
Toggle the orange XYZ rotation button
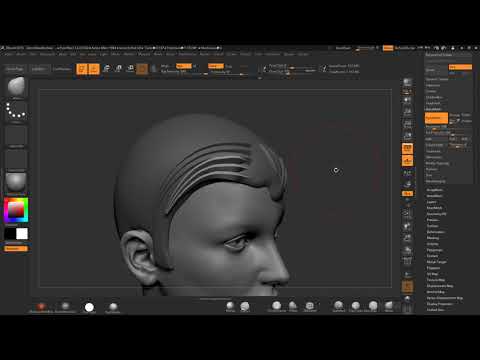407,193
